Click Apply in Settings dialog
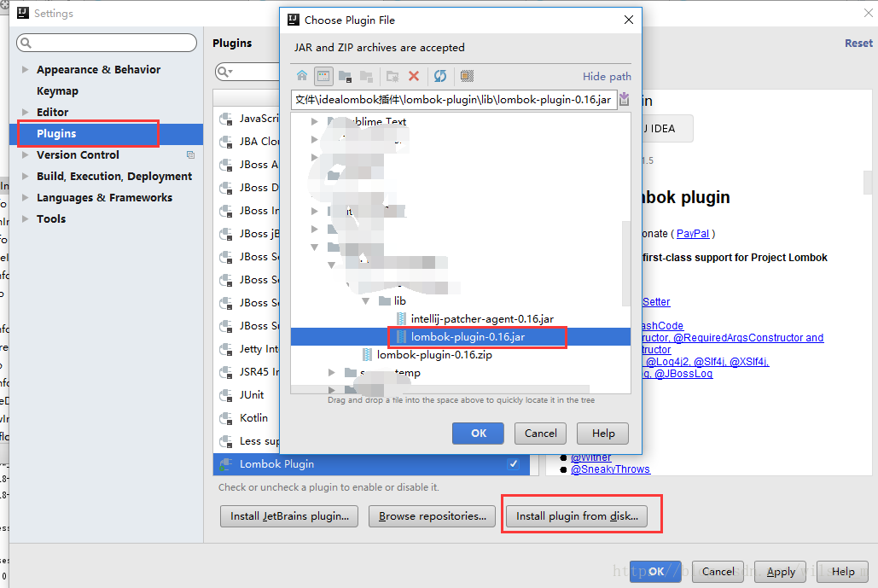 point(780,572)
